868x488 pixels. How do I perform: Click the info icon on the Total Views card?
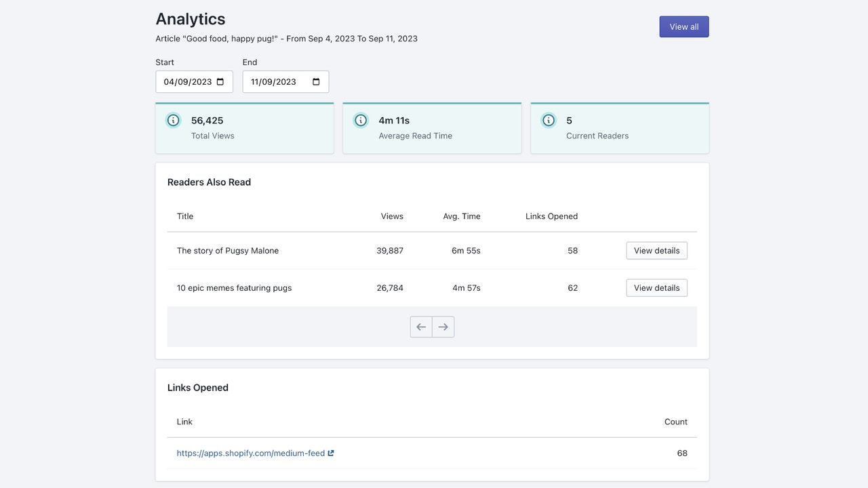(x=173, y=120)
